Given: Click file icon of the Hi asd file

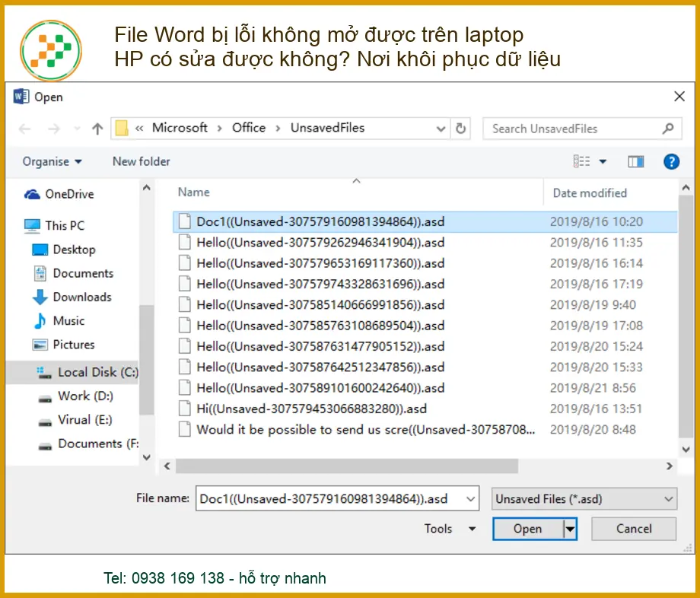Looking at the screenshot, I should [x=184, y=409].
